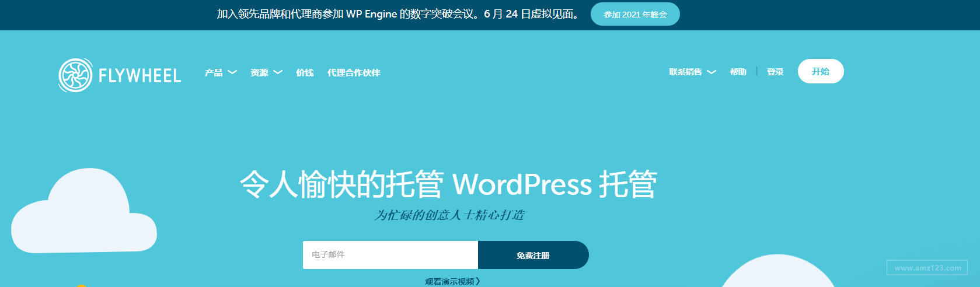Open the 产品 products menu
The width and height of the screenshot is (980, 287).
(x=214, y=72)
